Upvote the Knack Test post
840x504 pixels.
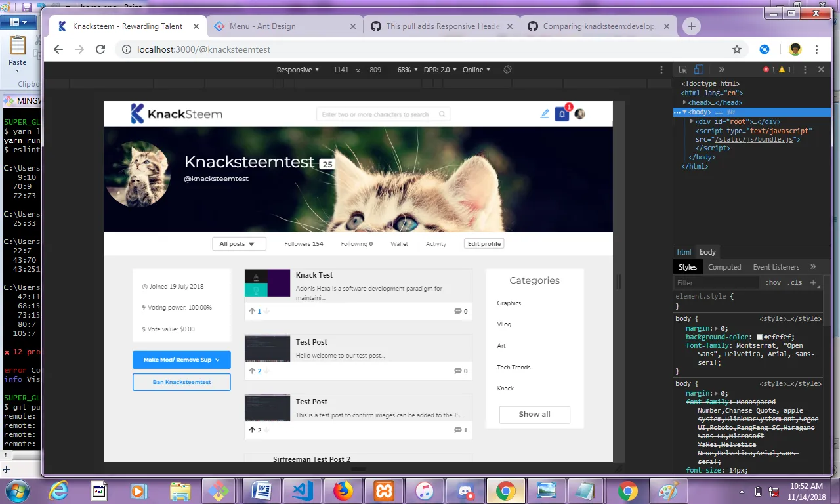pyautogui.click(x=252, y=311)
